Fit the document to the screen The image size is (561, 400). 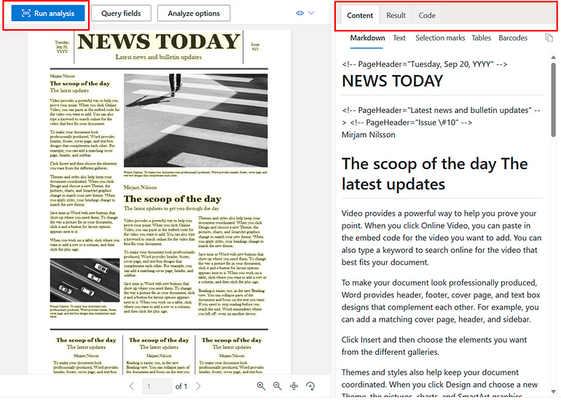[x=294, y=386]
